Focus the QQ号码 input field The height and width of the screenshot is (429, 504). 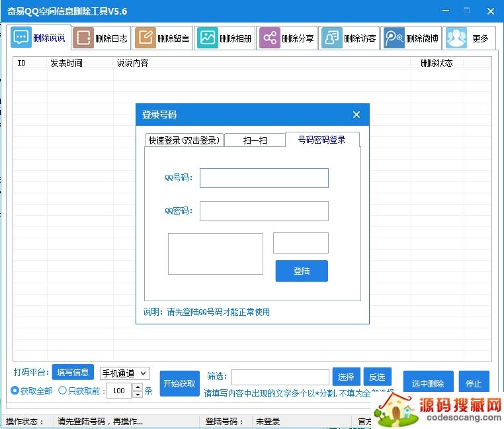click(264, 178)
